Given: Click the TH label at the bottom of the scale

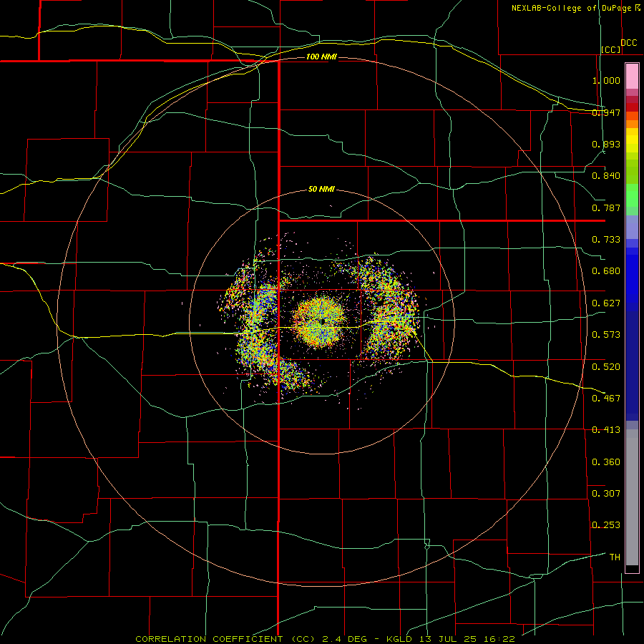Looking at the screenshot, I should click(615, 557).
